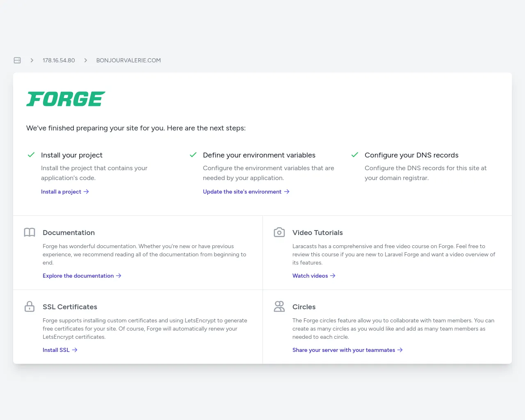525x420 pixels.
Task: Open Update the site's environment link
Action: pyautogui.click(x=246, y=192)
